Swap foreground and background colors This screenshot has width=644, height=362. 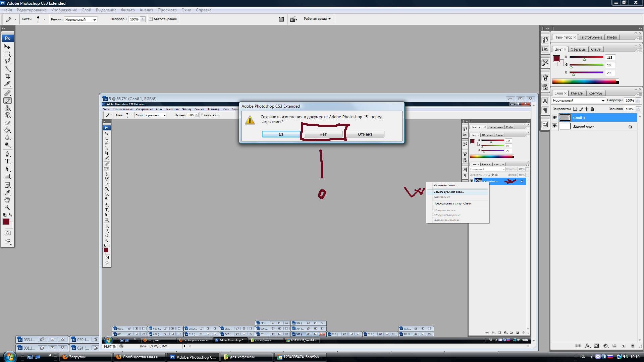[10, 215]
